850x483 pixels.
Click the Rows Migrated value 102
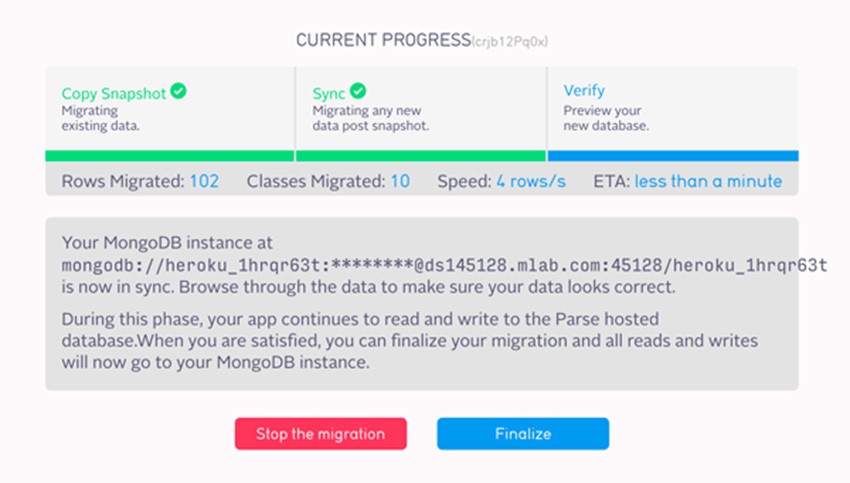pos(204,181)
